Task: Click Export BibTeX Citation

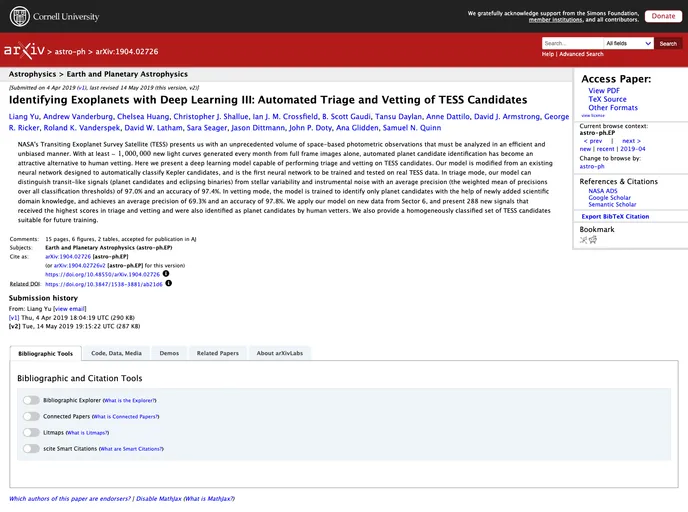Action: click(x=615, y=216)
